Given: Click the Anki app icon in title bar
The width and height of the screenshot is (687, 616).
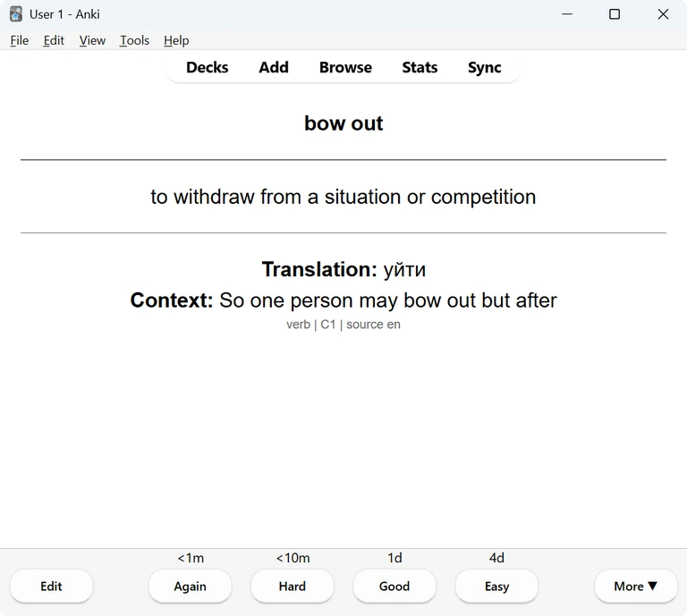Looking at the screenshot, I should click(x=16, y=14).
